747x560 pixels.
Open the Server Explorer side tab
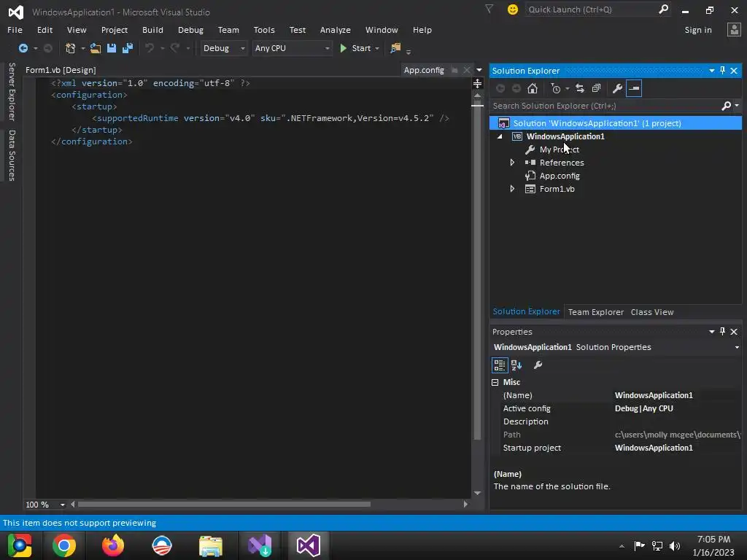[12, 91]
